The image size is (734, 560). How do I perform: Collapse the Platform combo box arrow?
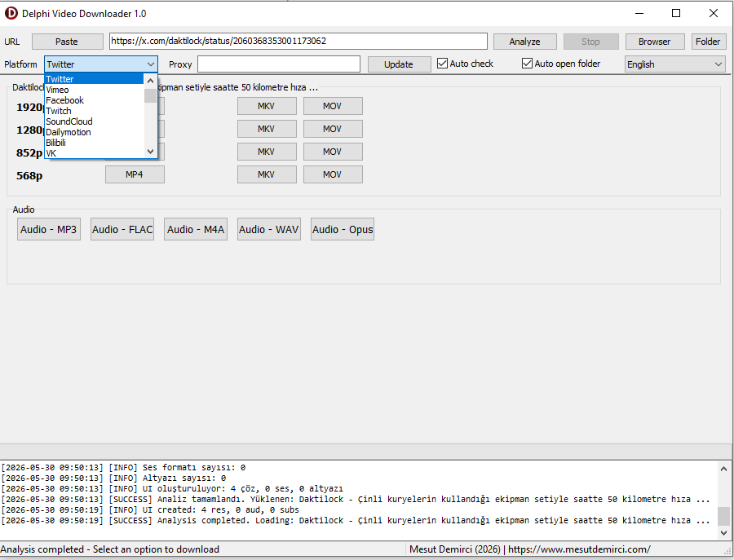point(150,64)
